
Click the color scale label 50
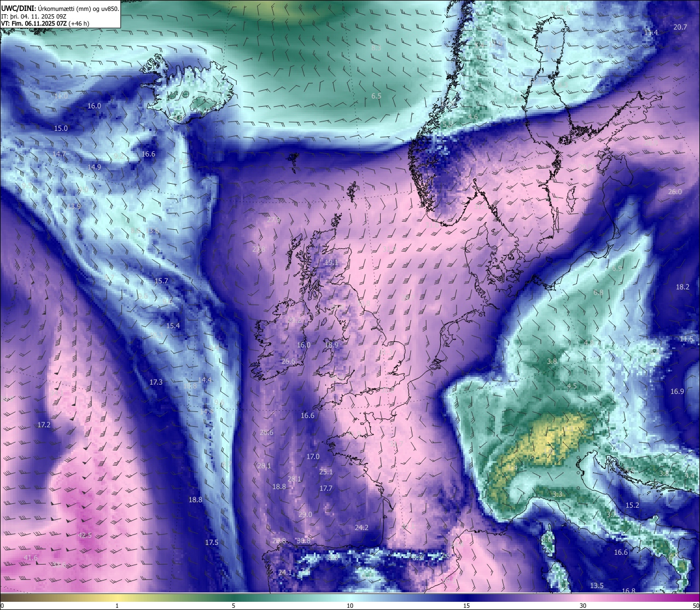point(695,606)
